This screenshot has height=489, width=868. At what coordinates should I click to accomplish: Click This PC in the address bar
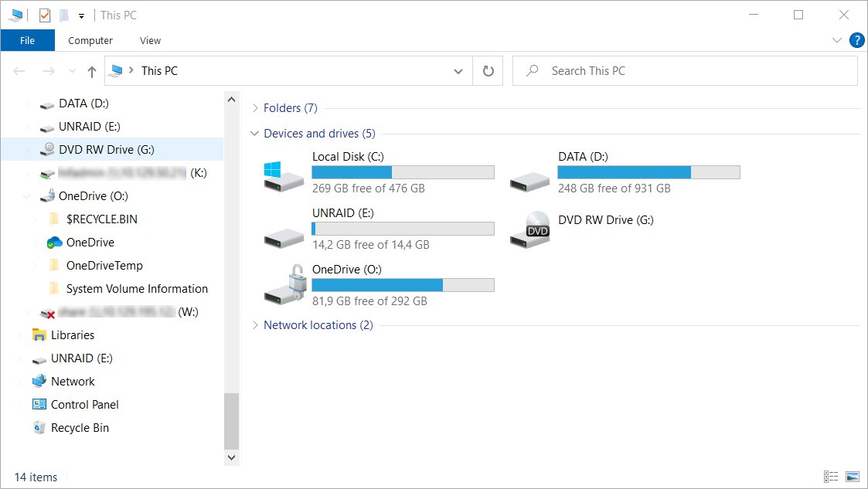coord(159,71)
